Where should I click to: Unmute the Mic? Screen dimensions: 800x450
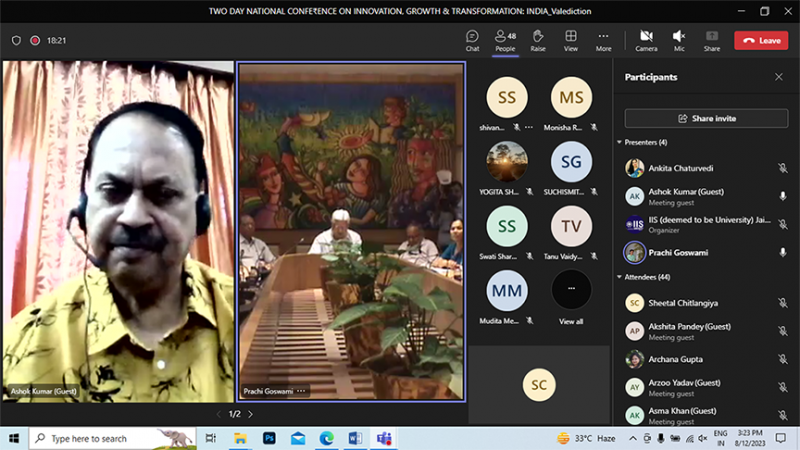coord(679,40)
